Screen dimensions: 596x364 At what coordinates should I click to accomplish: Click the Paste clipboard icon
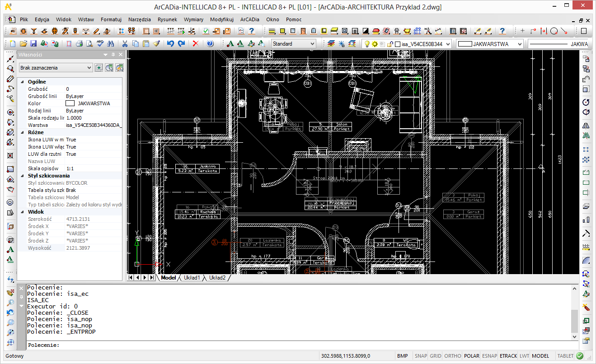point(146,44)
